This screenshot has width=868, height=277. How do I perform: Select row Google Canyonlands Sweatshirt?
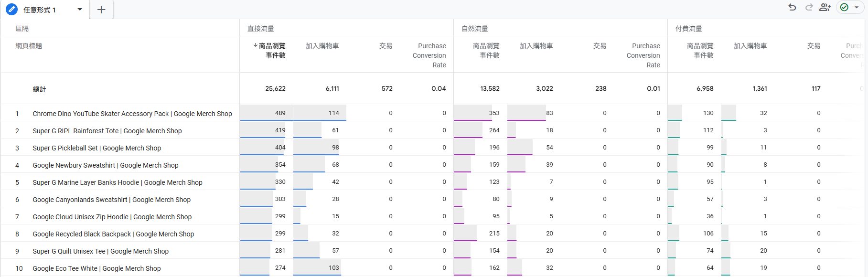pos(111,200)
